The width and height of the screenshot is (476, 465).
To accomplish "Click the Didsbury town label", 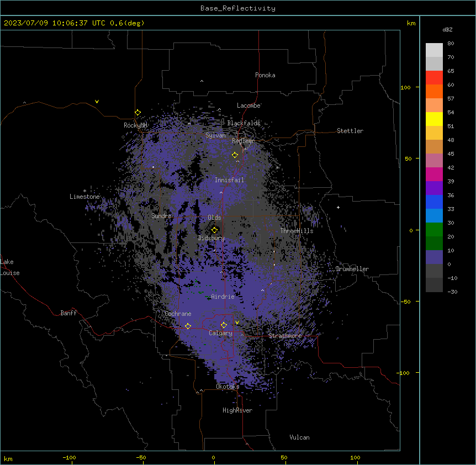I will [x=211, y=238].
